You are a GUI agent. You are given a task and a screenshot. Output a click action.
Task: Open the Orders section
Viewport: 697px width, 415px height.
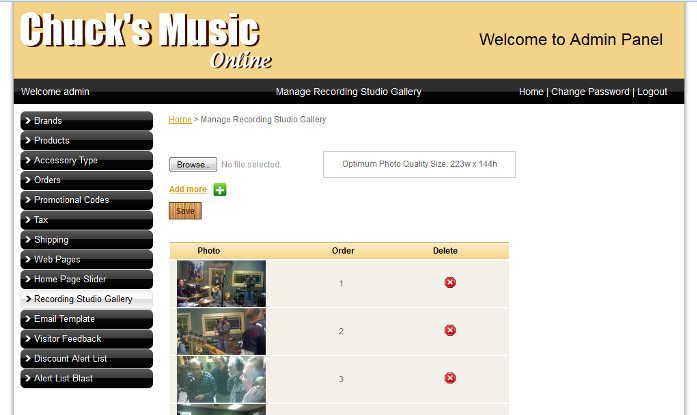[x=87, y=180]
